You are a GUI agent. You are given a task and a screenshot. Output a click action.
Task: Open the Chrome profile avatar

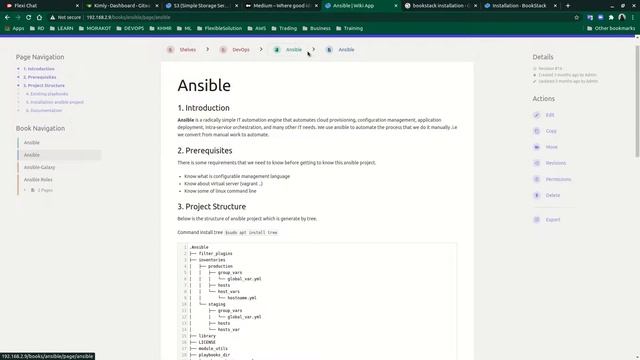click(x=622, y=18)
